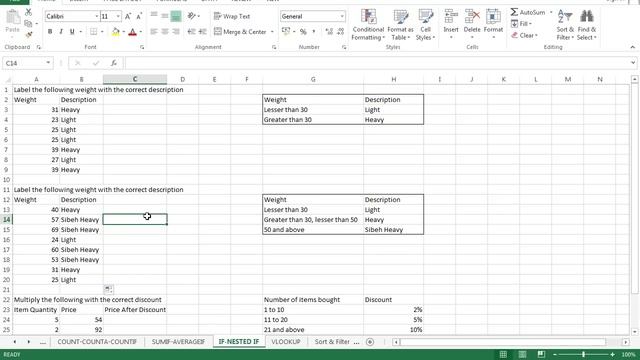The height and width of the screenshot is (360, 640).
Task: Open Conditional Formatting menu
Action: 368,25
